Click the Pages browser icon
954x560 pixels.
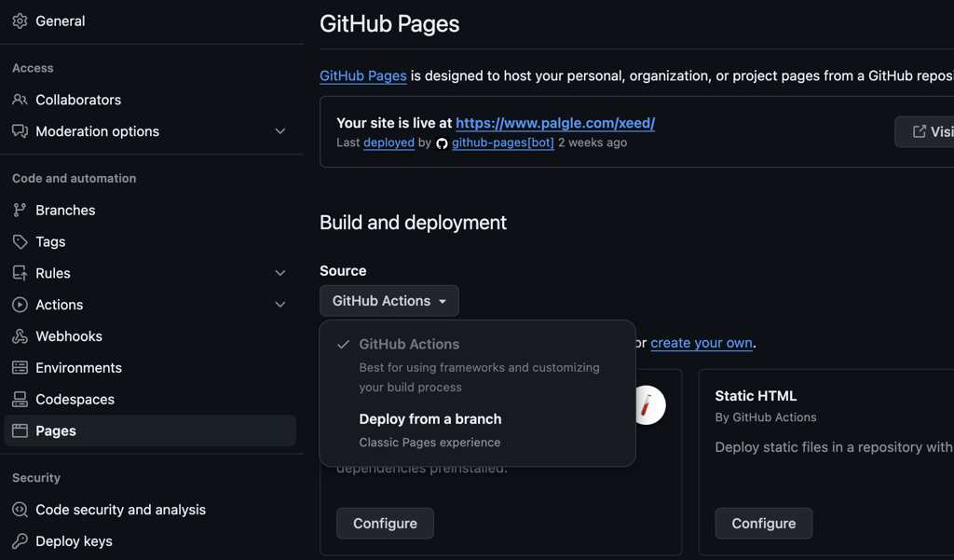pyautogui.click(x=20, y=431)
